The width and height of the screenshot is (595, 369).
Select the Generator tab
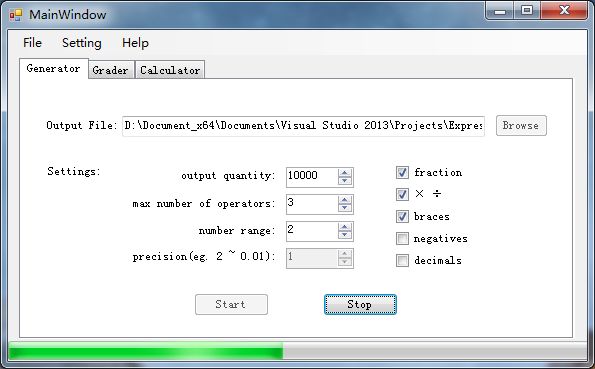click(54, 69)
